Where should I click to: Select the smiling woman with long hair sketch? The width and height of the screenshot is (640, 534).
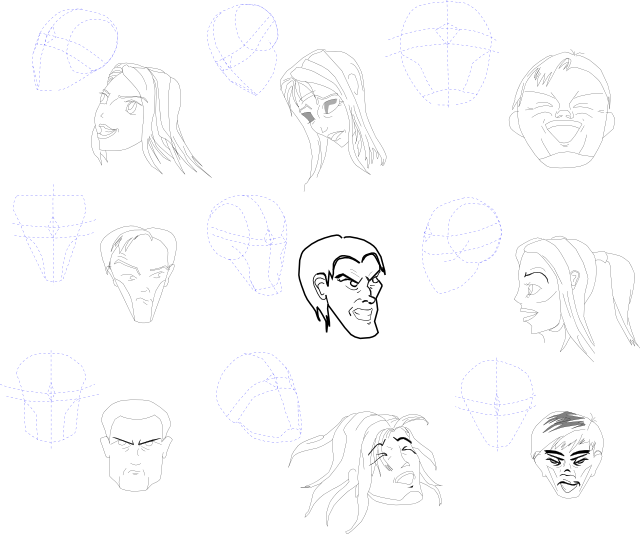pyautogui.click(x=150, y=120)
